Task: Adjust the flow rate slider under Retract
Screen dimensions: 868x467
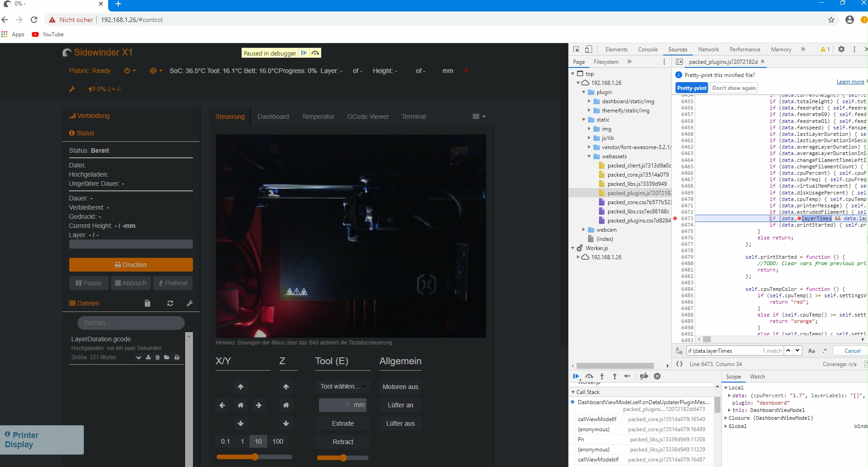Action: [342, 457]
